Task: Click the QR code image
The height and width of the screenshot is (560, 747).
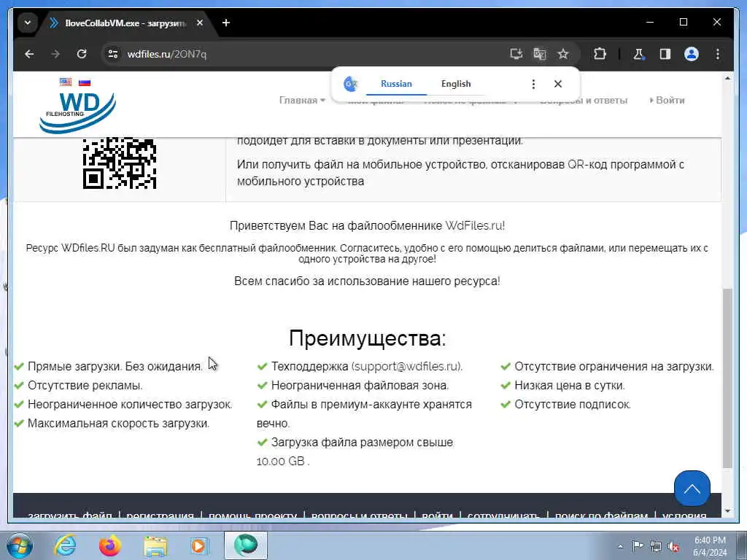Action: pyautogui.click(x=120, y=163)
